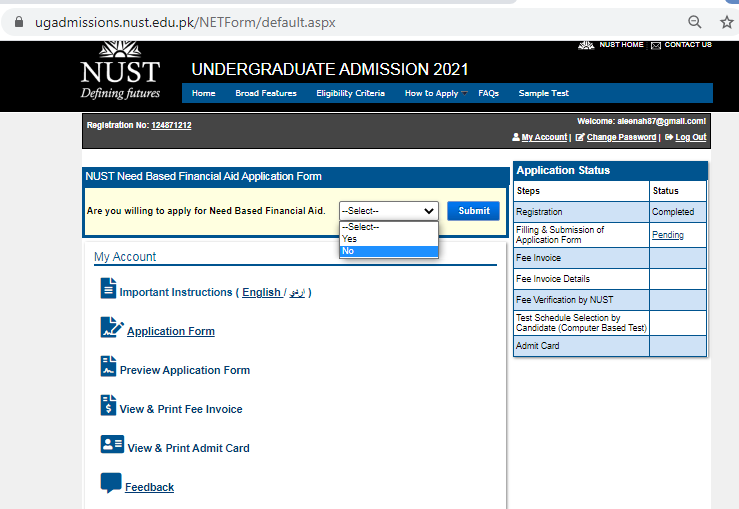Click the Fee Invoice dollar document icon
The image size is (739, 509).
108,405
